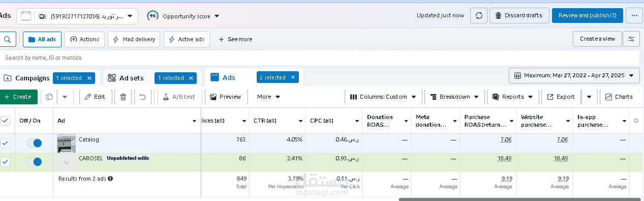Select the Actions filter
The width and height of the screenshot is (644, 201).
(85, 39)
